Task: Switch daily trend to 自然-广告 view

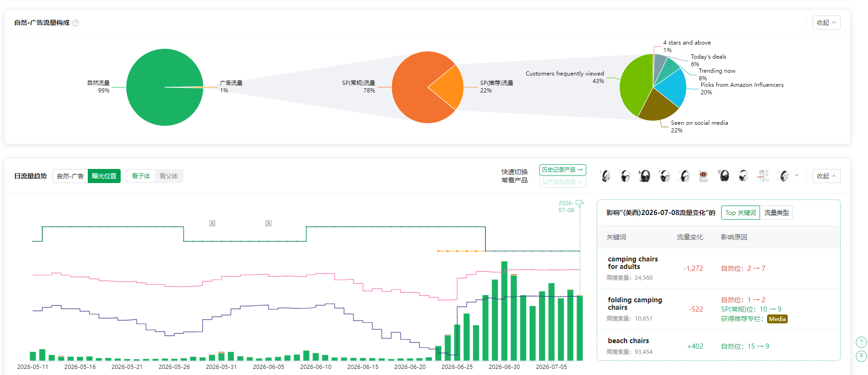Action: coord(70,176)
